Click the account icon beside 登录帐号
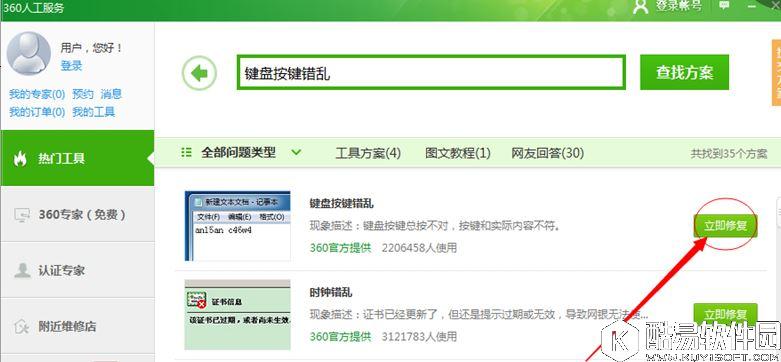This screenshot has width=781, height=362. pos(641,6)
